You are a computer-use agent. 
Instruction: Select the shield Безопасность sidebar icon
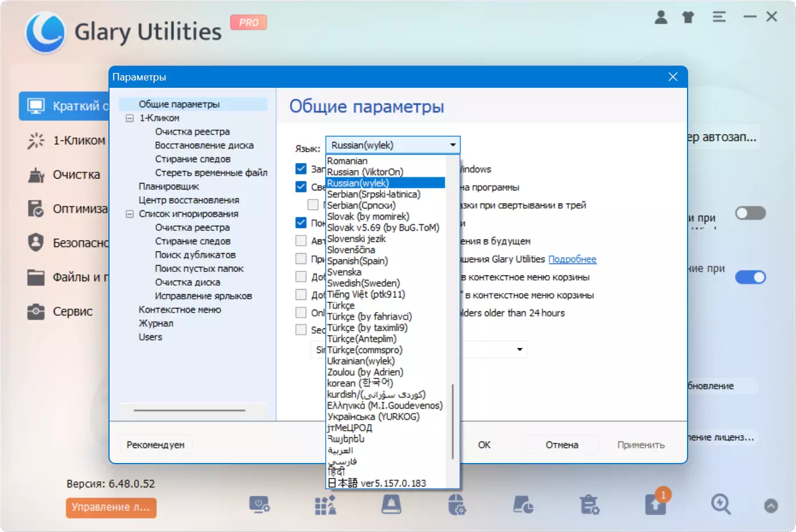[x=36, y=243]
